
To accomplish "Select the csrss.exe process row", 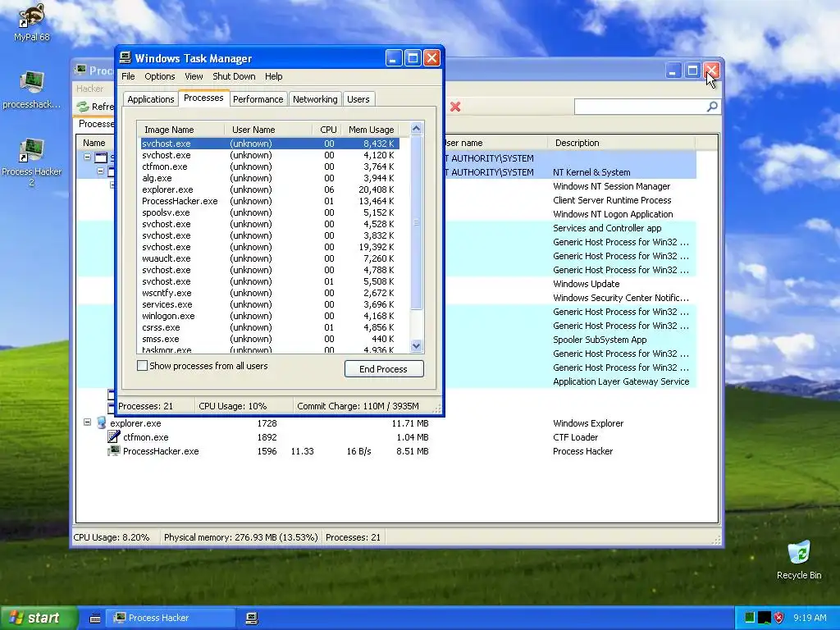I will (269, 327).
